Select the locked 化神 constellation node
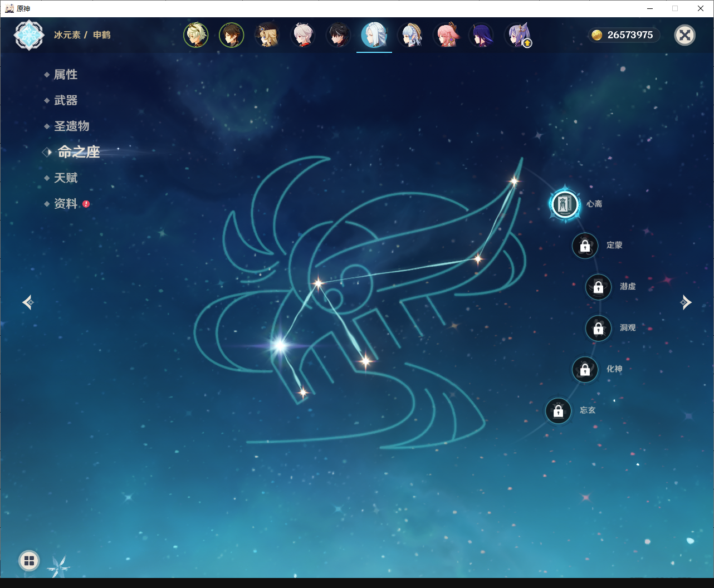 tap(585, 369)
